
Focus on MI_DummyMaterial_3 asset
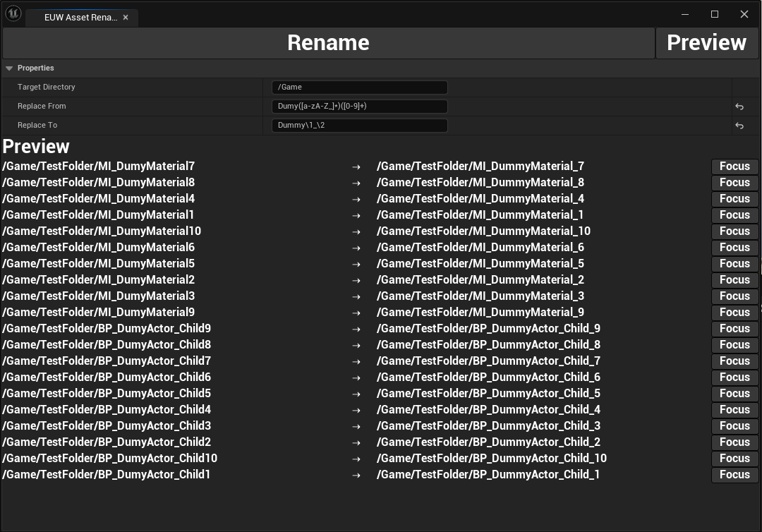734,296
